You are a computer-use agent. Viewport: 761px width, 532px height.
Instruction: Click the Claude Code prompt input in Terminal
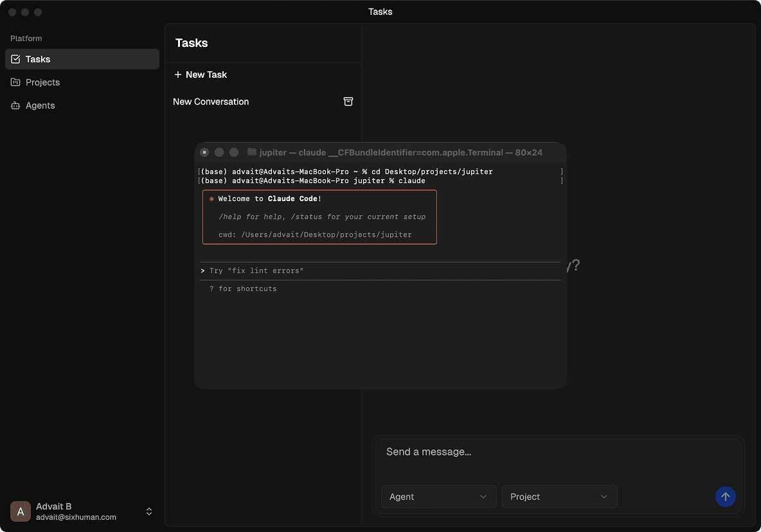tap(380, 271)
